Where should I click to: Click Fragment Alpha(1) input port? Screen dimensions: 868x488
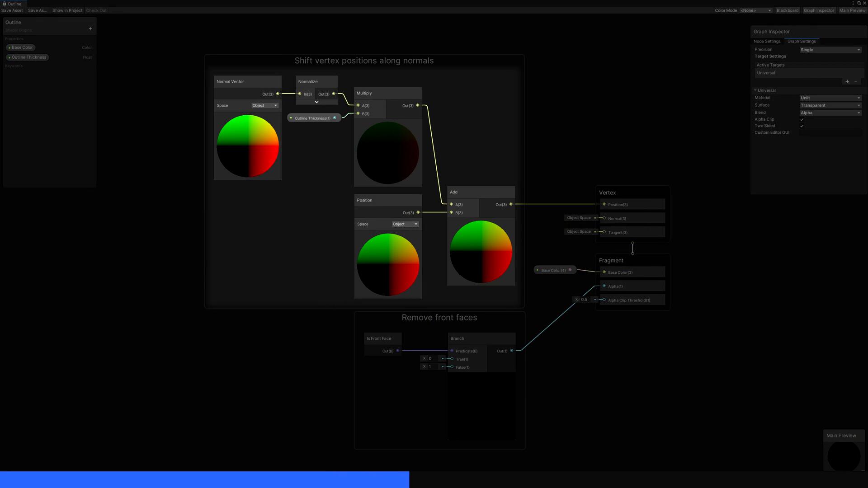pyautogui.click(x=604, y=286)
